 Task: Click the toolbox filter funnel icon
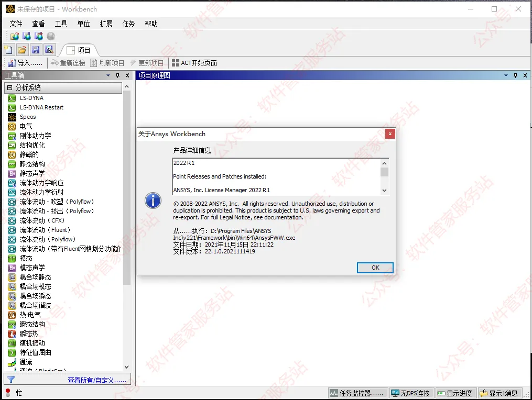pos(11,380)
